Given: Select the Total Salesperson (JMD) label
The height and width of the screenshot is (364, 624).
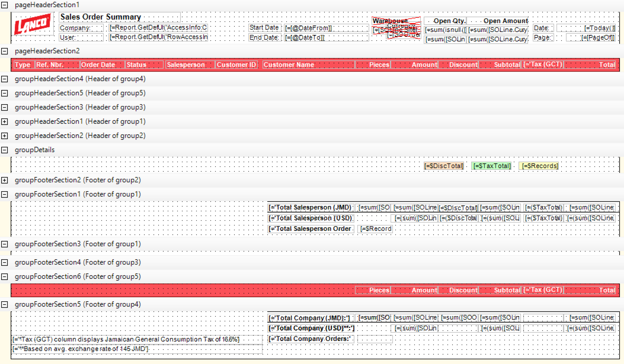Looking at the screenshot, I should tap(311, 208).
